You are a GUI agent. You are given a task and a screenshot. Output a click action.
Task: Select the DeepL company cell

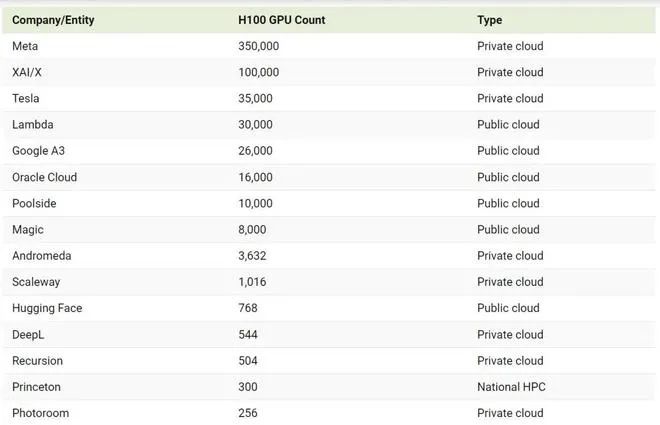click(28, 335)
